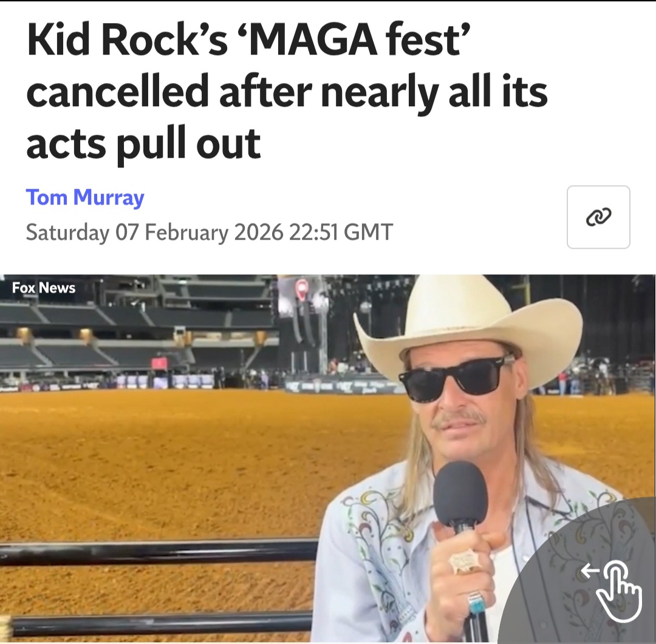
Task: Open author Tom Murray's profile
Action: point(85,197)
